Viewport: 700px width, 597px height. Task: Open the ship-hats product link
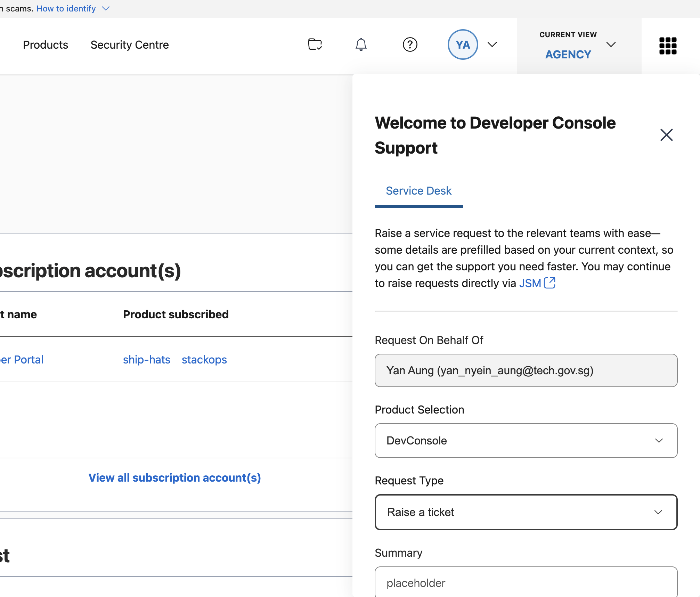click(147, 359)
